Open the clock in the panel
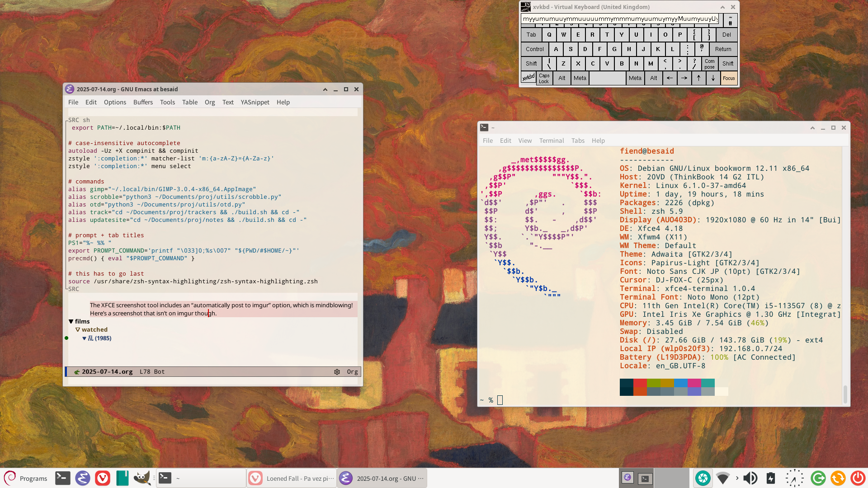The image size is (868, 488). (794, 478)
